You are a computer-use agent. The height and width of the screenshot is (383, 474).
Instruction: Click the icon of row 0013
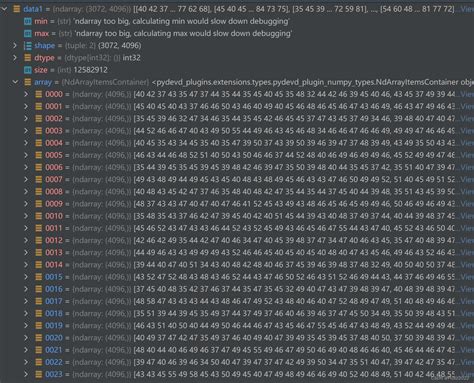click(x=39, y=253)
